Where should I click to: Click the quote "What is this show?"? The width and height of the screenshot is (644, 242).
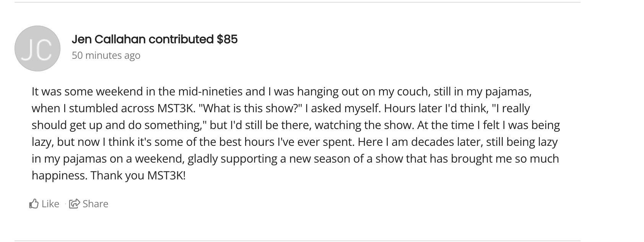point(250,108)
